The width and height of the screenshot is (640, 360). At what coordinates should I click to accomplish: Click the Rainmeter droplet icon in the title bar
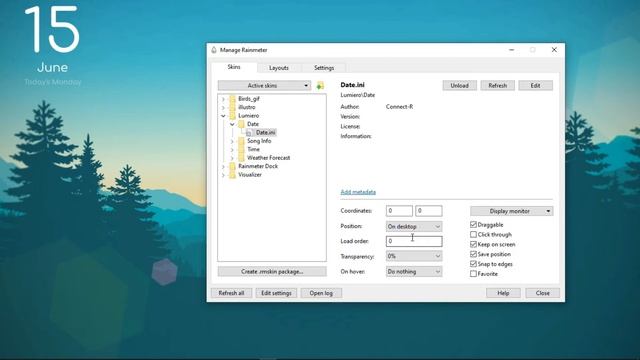(214, 50)
